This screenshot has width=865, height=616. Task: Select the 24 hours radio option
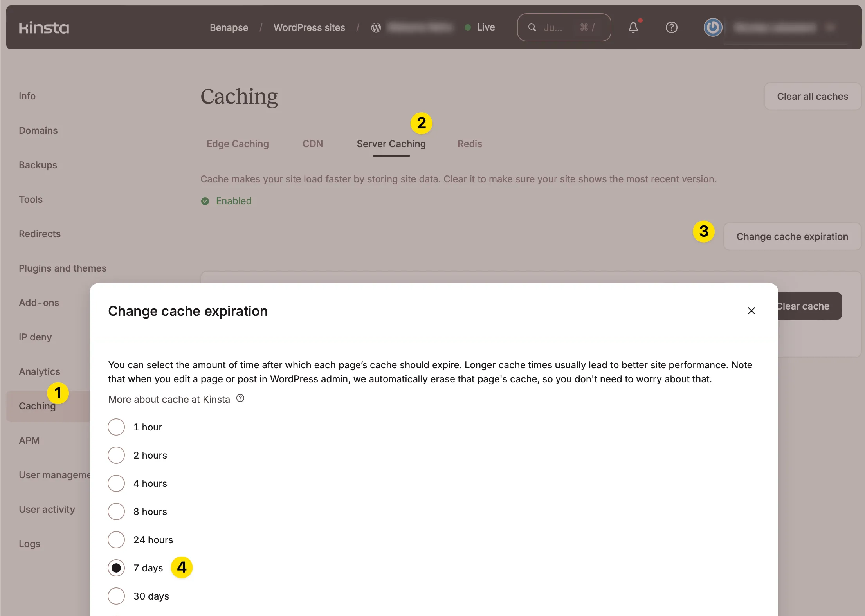tap(116, 540)
